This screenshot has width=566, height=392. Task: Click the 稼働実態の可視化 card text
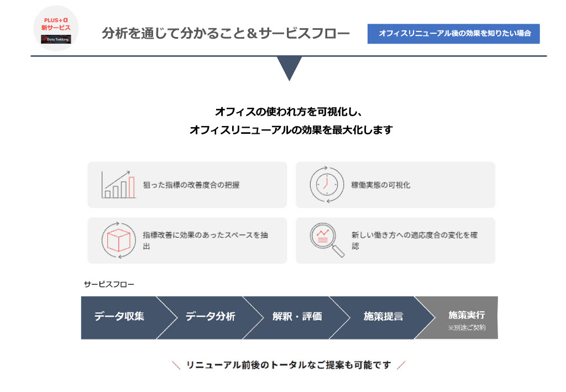(x=380, y=185)
